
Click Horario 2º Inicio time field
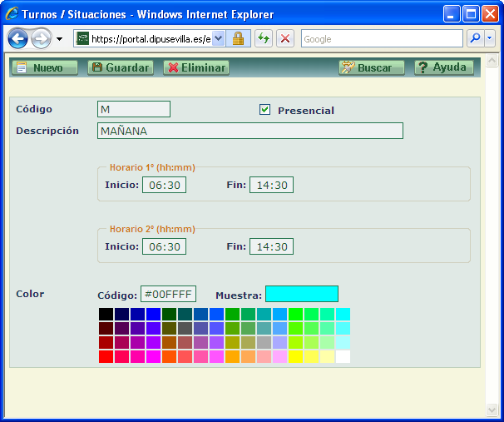[164, 246]
